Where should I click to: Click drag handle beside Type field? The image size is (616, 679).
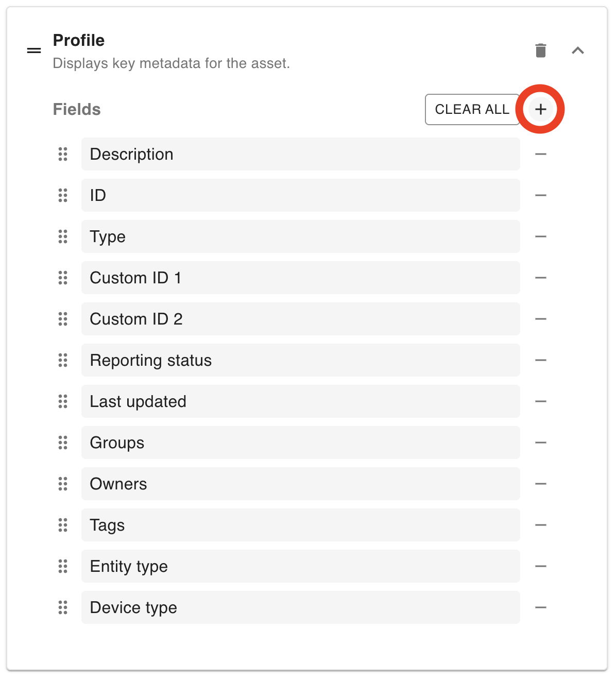coord(63,236)
